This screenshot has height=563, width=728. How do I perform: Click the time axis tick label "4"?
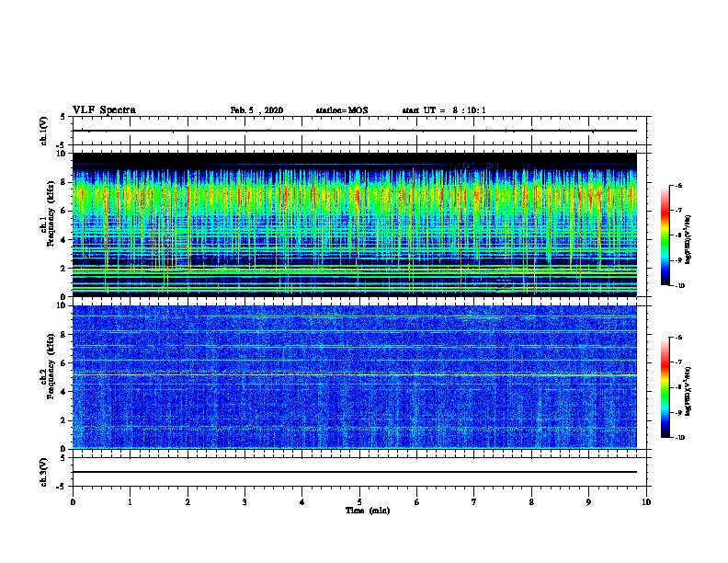(x=302, y=502)
